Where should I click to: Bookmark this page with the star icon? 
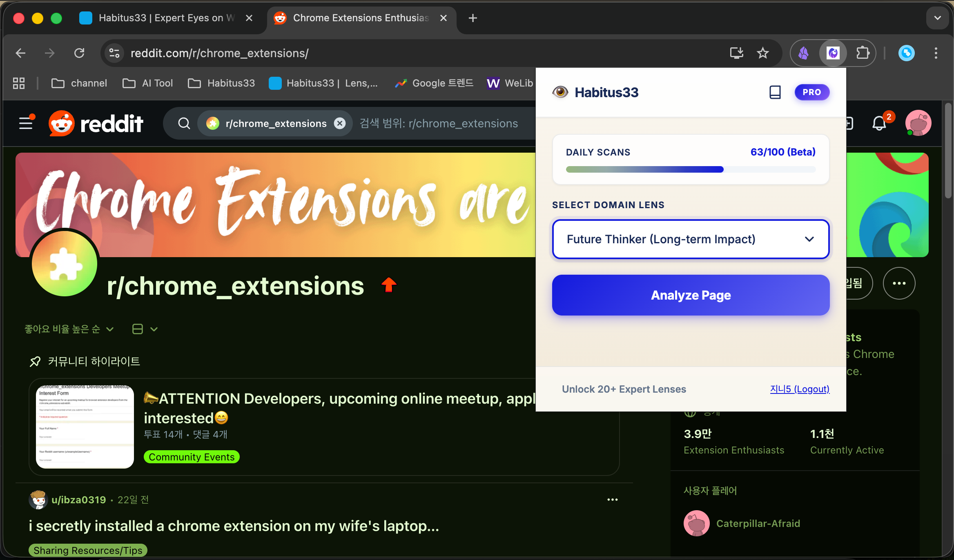point(762,53)
